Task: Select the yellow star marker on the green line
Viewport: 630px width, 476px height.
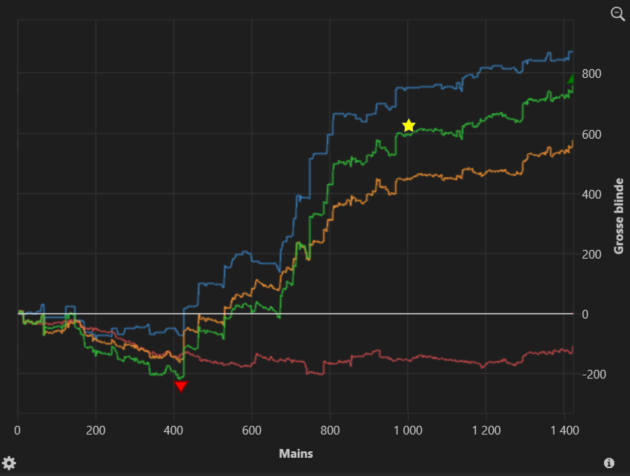Action: point(408,126)
